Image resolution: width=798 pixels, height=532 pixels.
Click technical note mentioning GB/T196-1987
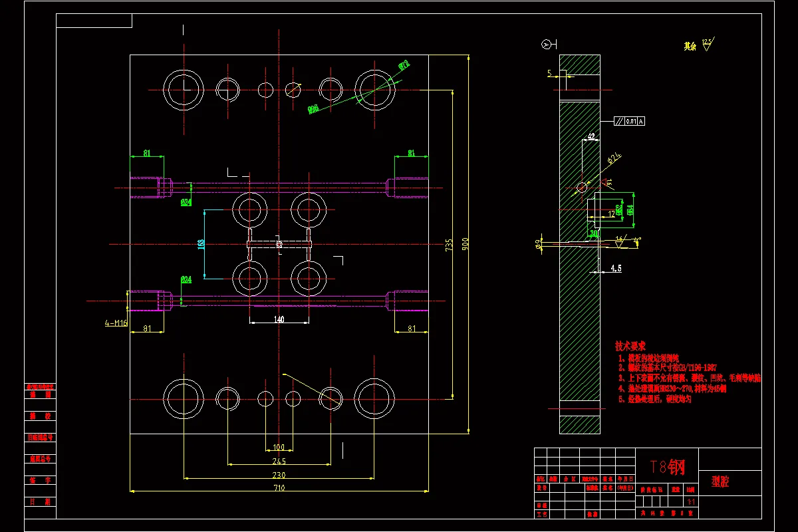pos(667,367)
